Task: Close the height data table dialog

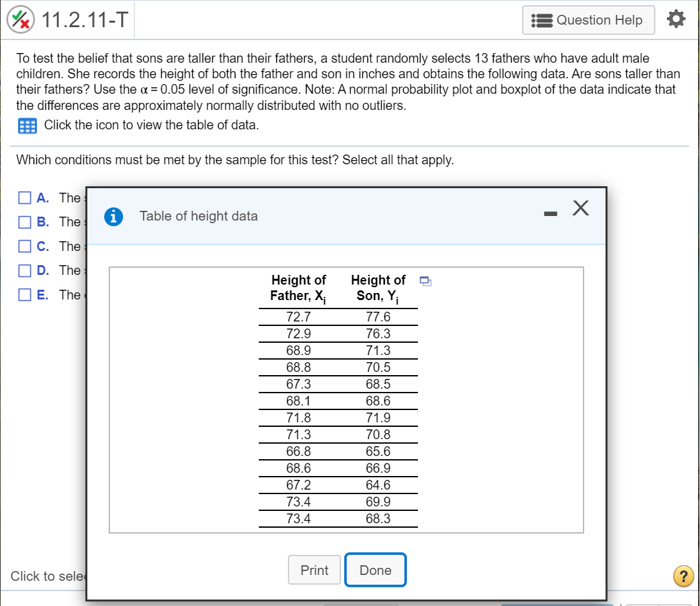Action: click(x=580, y=208)
